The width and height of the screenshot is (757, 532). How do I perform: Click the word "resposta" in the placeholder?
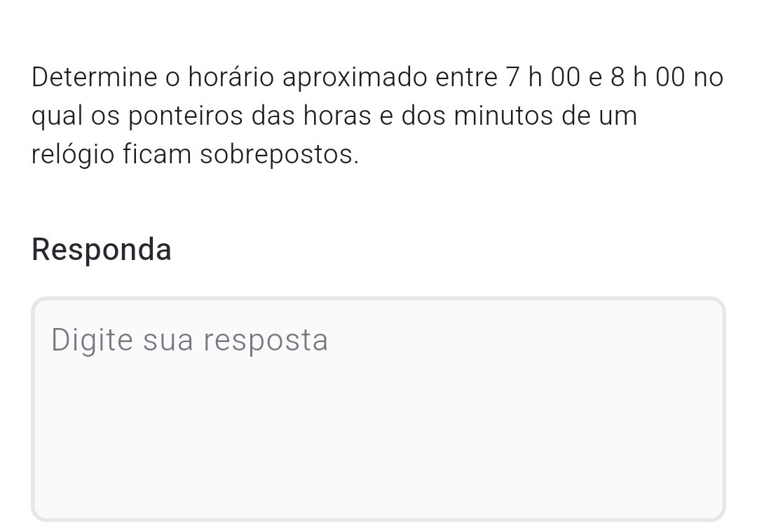[x=266, y=341]
